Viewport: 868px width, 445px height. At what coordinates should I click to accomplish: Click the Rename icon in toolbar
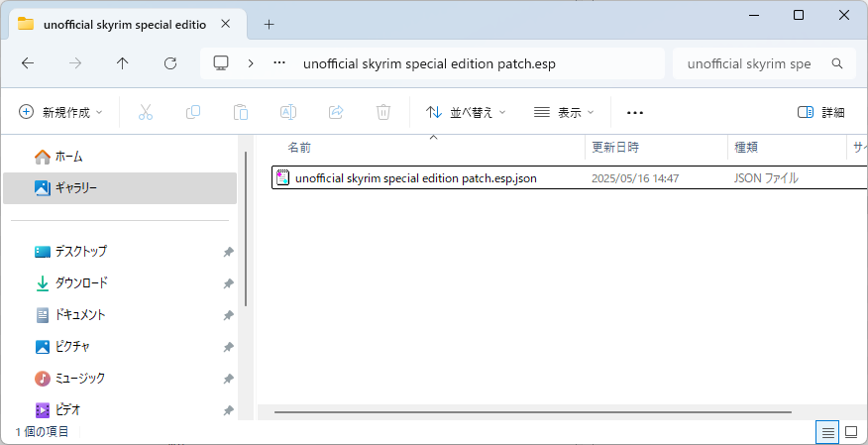pyautogui.click(x=288, y=112)
